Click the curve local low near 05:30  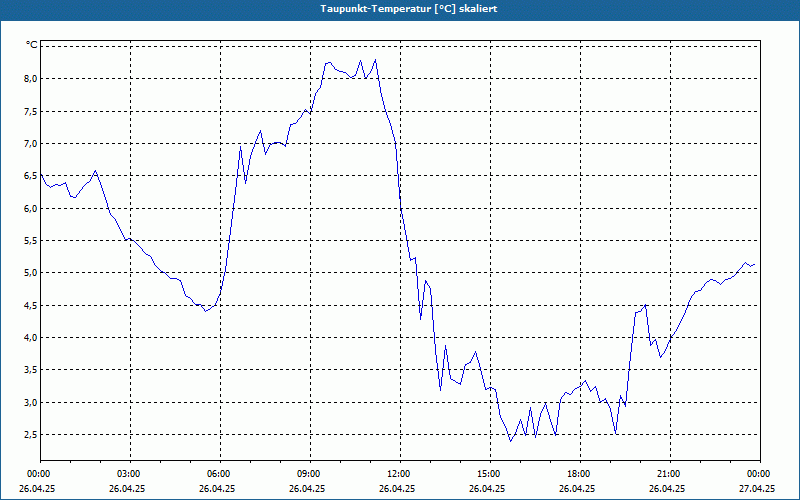(206, 311)
